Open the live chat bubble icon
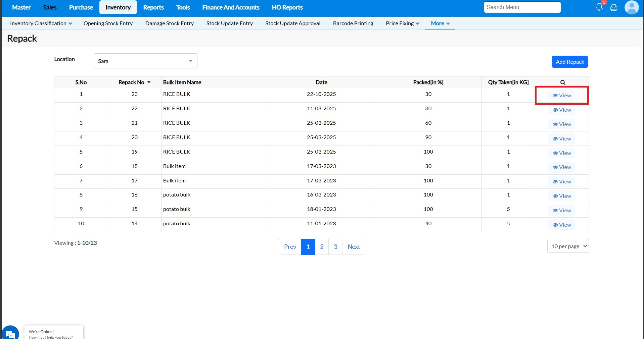This screenshot has height=339, width=644. pos(10,334)
